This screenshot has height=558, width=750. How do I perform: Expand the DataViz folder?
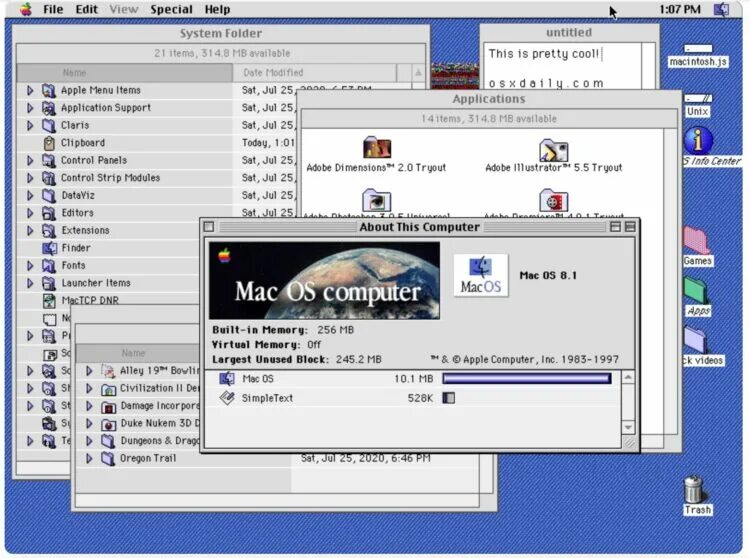coord(30,195)
